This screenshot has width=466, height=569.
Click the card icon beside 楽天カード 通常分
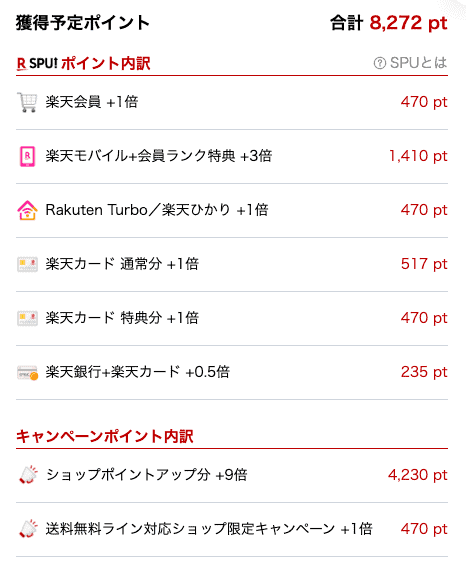point(27,264)
